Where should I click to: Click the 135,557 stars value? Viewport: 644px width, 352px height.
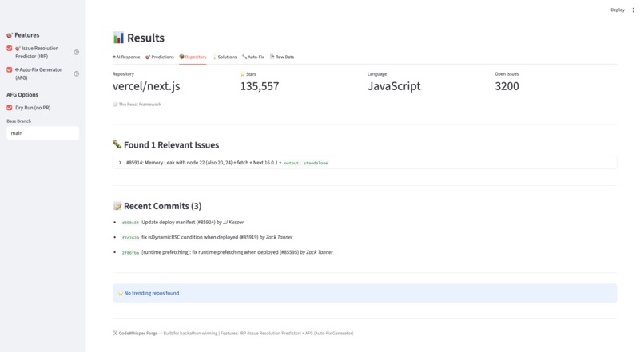coord(260,86)
